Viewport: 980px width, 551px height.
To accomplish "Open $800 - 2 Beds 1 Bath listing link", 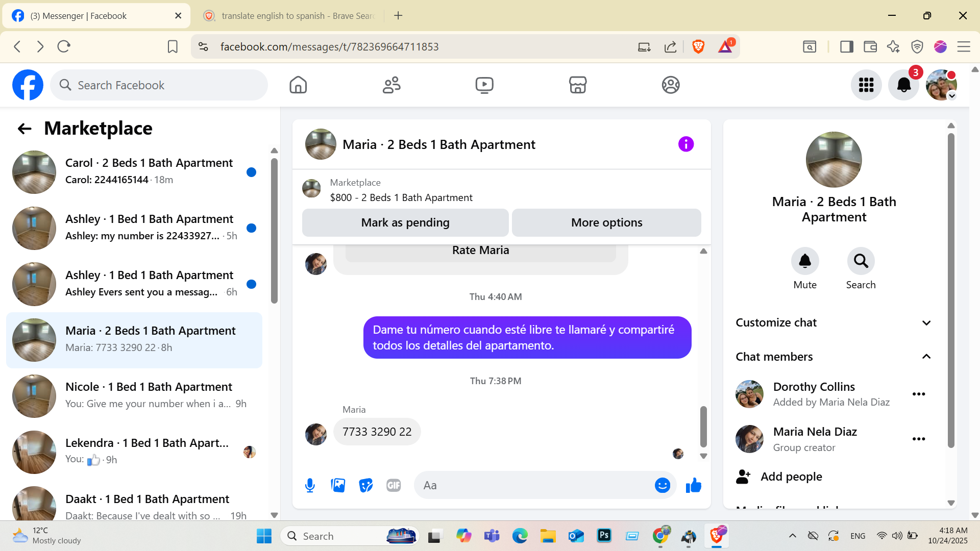I will coord(401,197).
